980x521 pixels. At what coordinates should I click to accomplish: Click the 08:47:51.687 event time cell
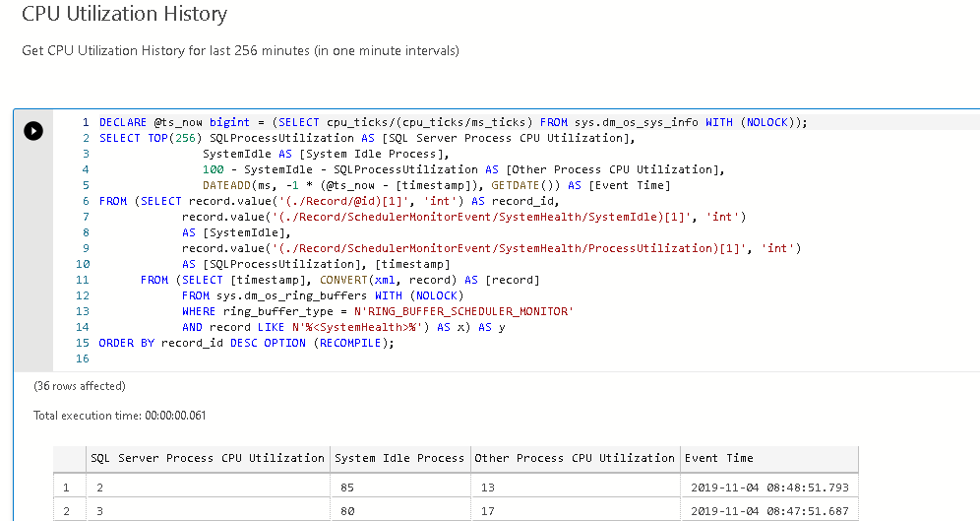point(768,511)
